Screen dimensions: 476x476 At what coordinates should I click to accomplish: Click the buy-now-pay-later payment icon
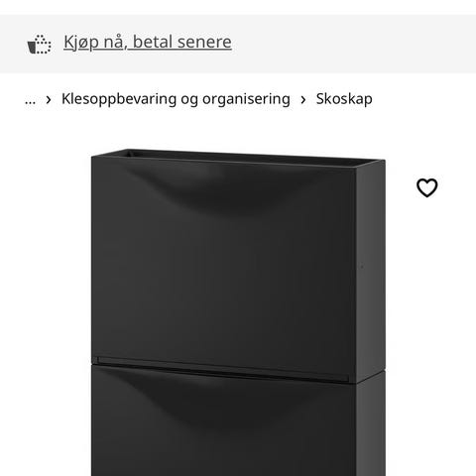pos(39,44)
